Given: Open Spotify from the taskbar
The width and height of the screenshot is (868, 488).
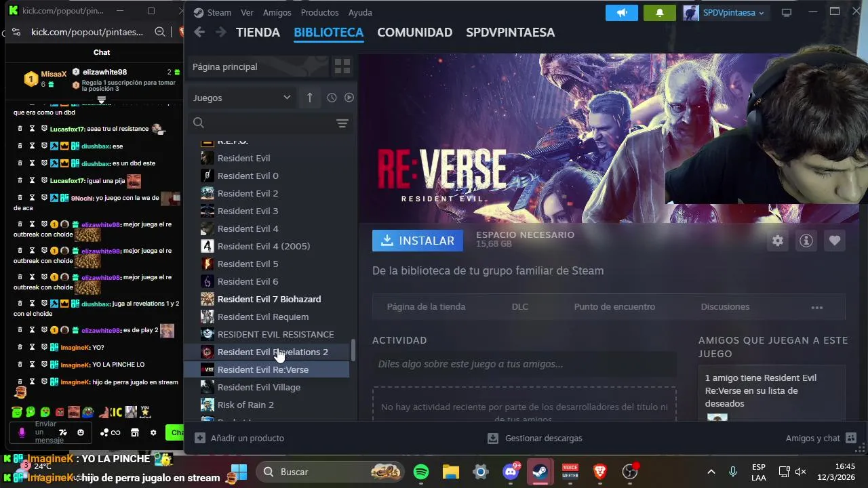Looking at the screenshot, I should [421, 472].
